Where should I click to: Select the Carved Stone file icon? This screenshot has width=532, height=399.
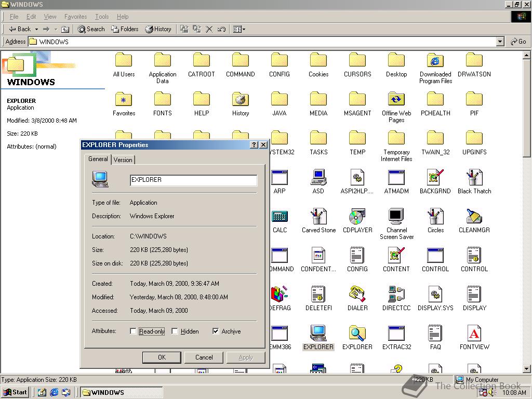click(318, 217)
